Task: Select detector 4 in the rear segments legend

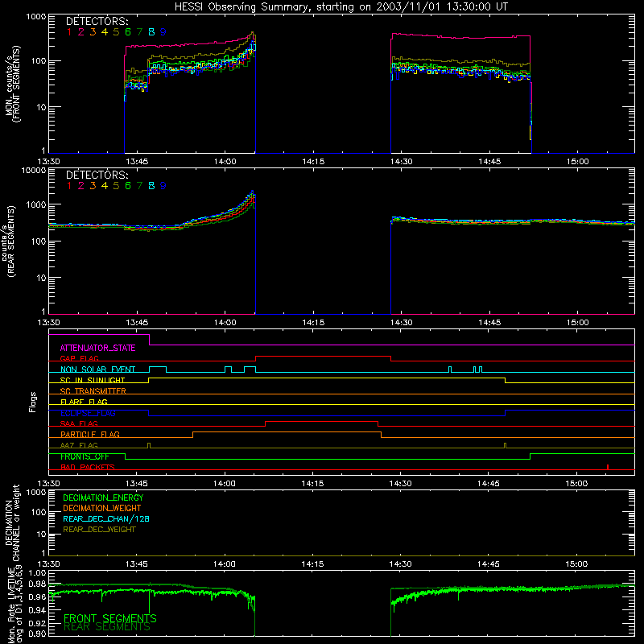Action: [105, 186]
